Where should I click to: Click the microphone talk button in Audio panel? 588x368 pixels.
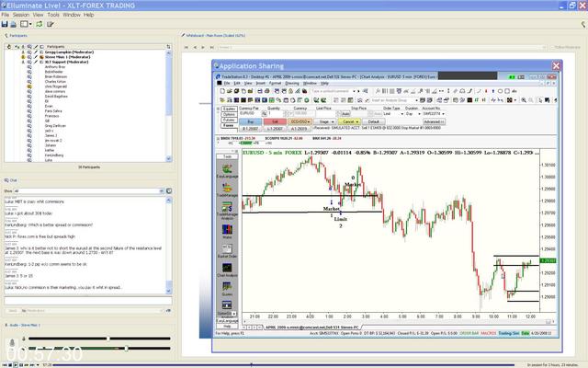tap(12, 342)
